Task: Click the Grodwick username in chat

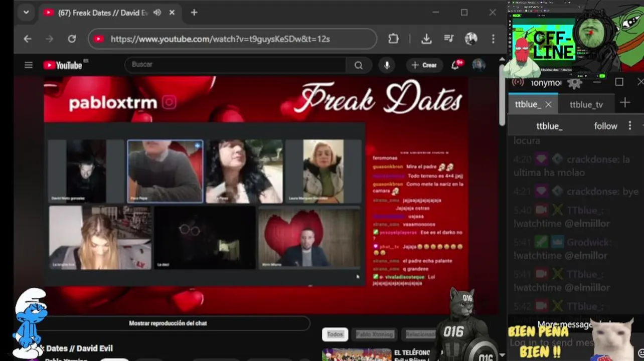Action: click(x=589, y=242)
